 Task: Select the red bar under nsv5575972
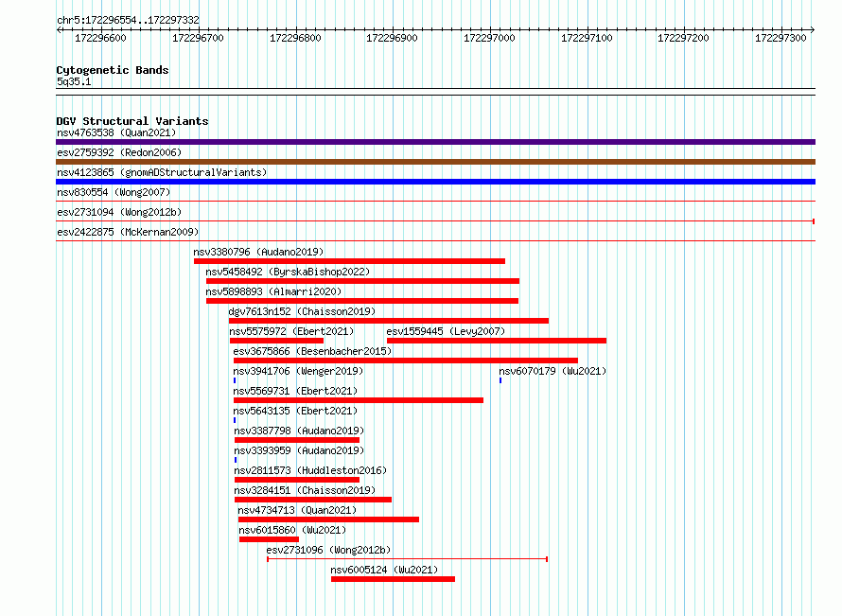tap(276, 341)
